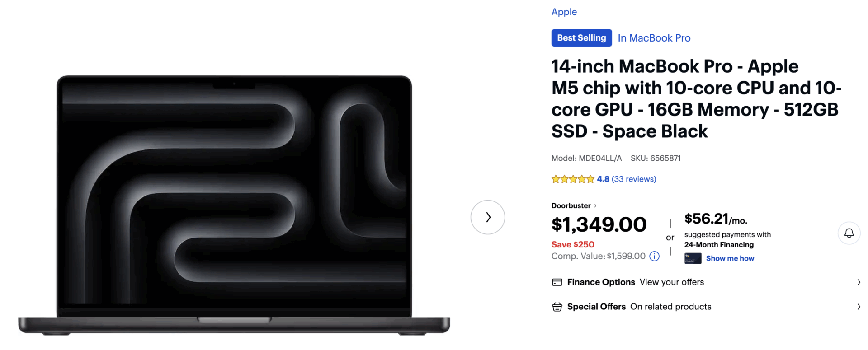Click the notification bell icon
This screenshot has height=350, width=868.
849,233
